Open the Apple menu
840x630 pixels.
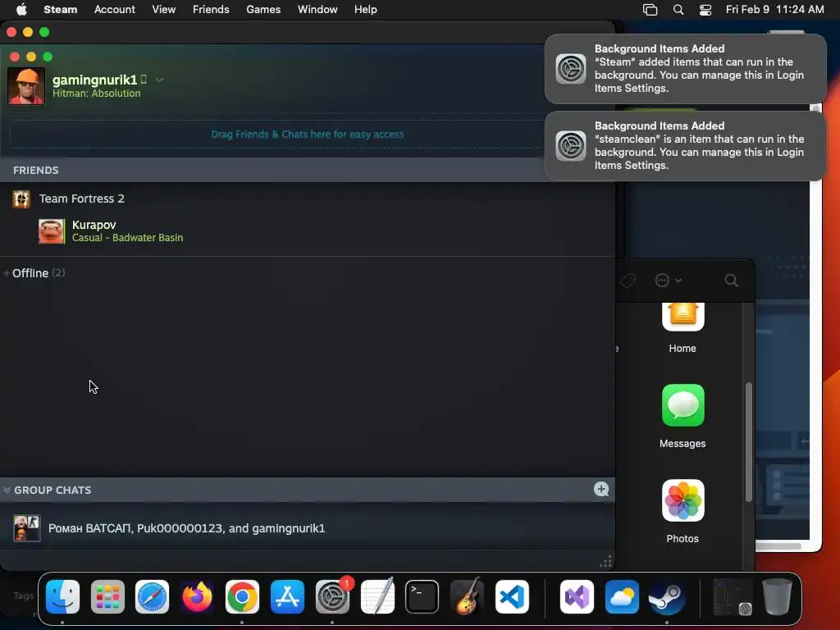tap(21, 10)
